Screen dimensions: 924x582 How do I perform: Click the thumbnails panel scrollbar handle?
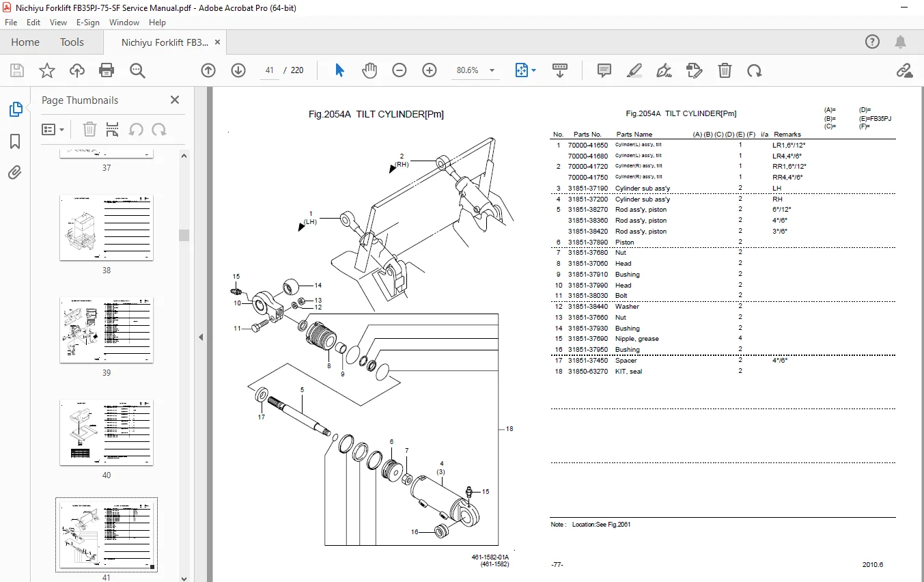click(x=184, y=235)
